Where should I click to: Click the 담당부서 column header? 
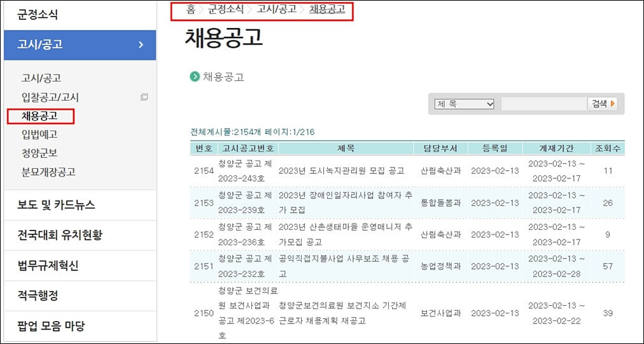pyautogui.click(x=441, y=148)
